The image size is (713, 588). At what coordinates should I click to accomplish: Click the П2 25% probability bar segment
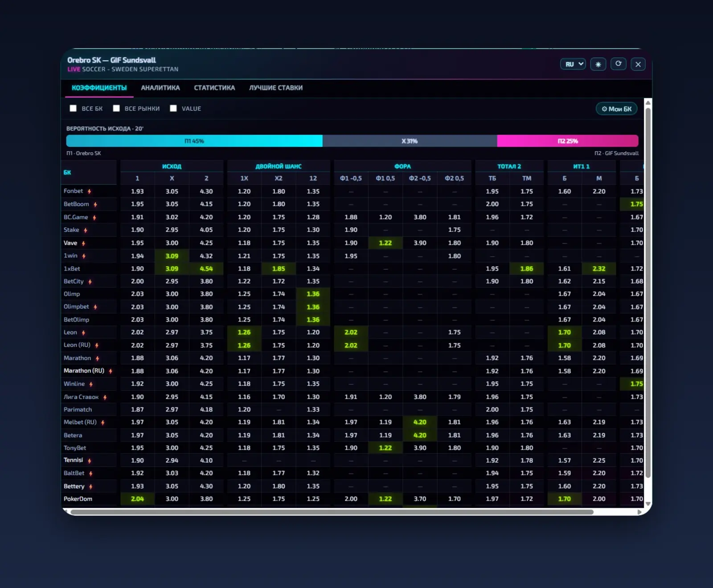click(x=568, y=141)
